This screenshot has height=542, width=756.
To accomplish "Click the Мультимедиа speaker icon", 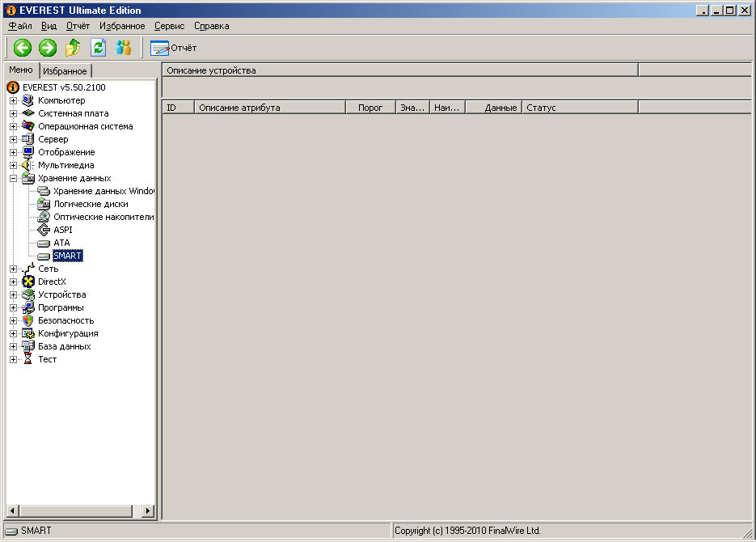I will coord(28,165).
